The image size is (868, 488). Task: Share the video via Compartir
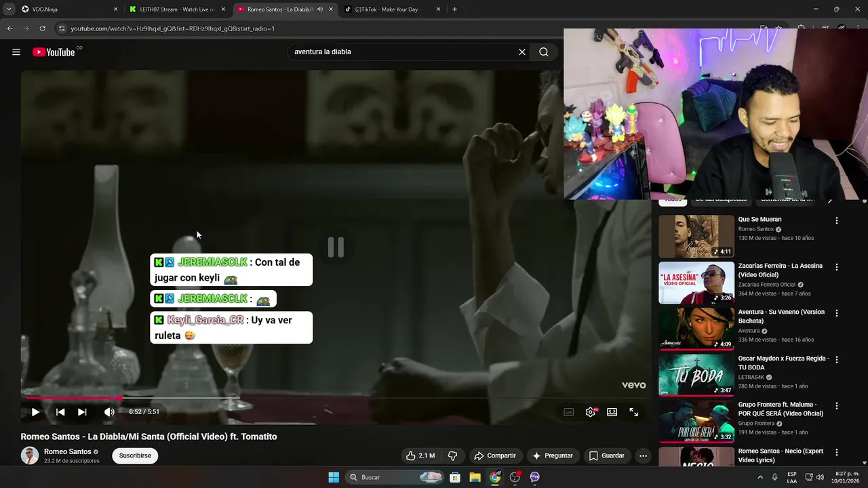(x=495, y=455)
